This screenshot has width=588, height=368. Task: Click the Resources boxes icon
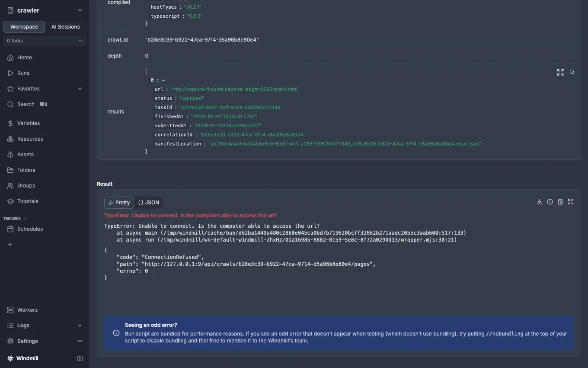click(x=11, y=139)
